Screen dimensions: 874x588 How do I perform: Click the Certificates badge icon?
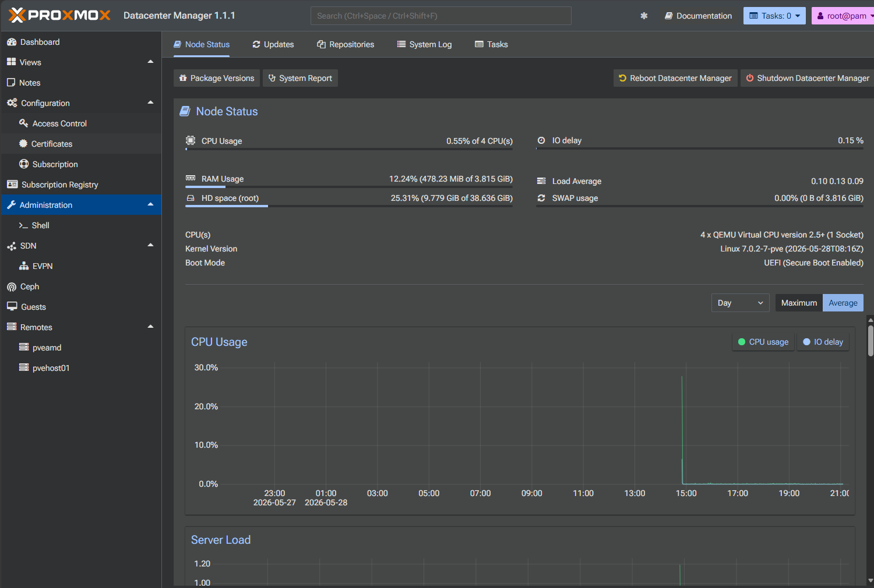pos(23,143)
